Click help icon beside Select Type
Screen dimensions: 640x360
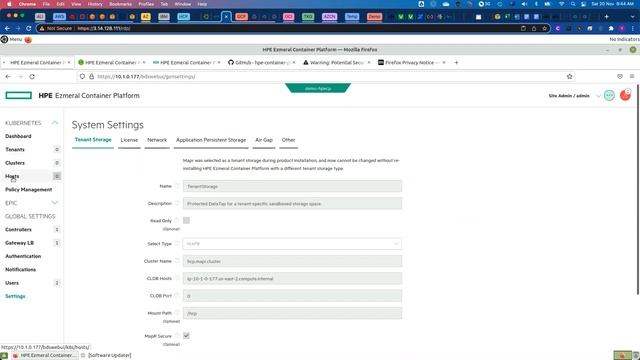pyautogui.click(x=177, y=243)
